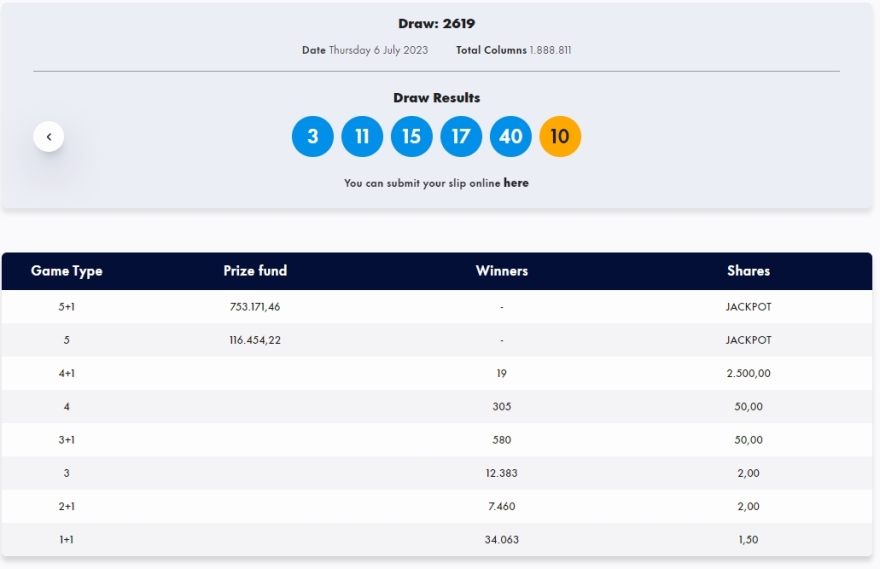880x569 pixels.
Task: Click the Draw: 2619 title
Action: [x=436, y=24]
